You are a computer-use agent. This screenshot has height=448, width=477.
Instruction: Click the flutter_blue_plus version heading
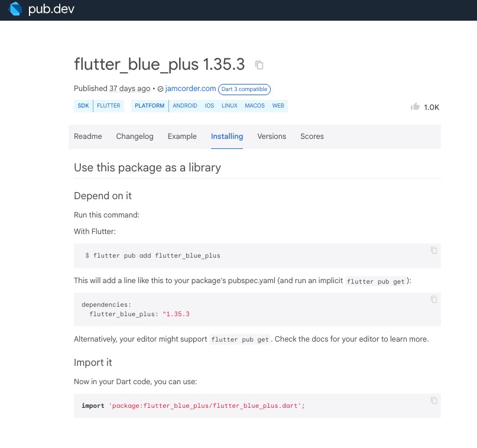[x=160, y=64]
